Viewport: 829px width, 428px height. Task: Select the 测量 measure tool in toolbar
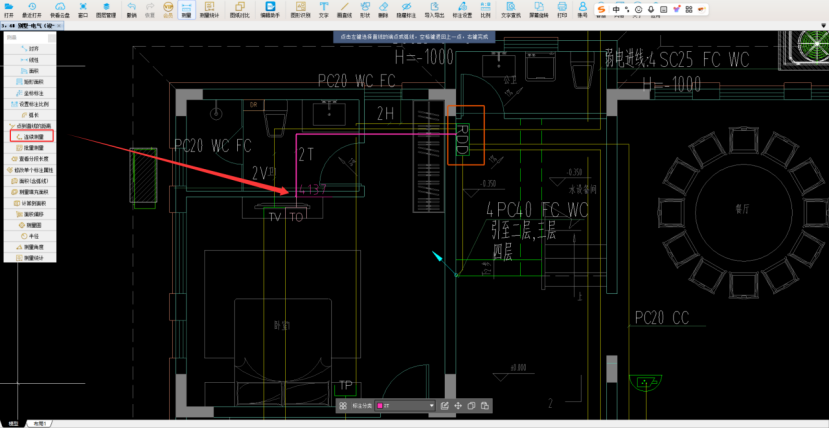point(186,10)
